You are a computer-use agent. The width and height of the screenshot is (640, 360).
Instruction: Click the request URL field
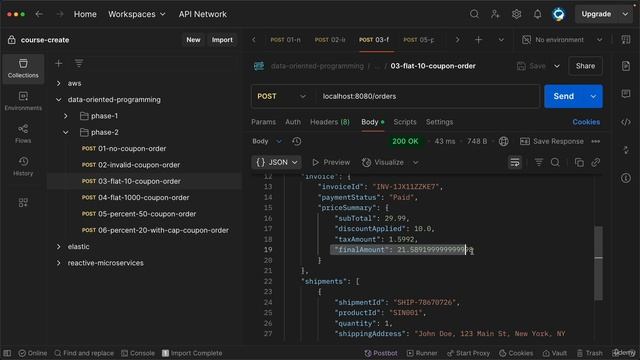[x=427, y=96]
